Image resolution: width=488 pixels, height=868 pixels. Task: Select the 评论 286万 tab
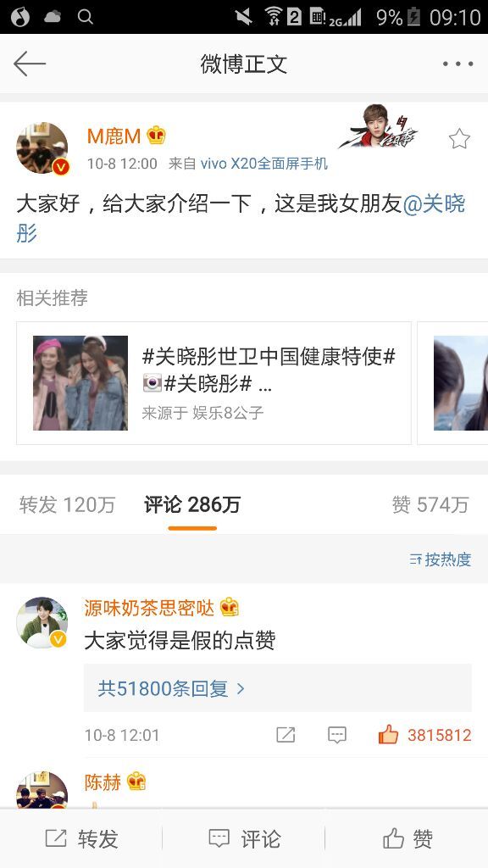coord(192,505)
